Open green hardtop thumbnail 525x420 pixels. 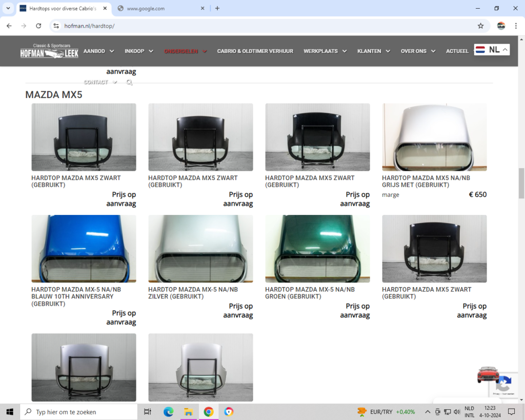317,249
